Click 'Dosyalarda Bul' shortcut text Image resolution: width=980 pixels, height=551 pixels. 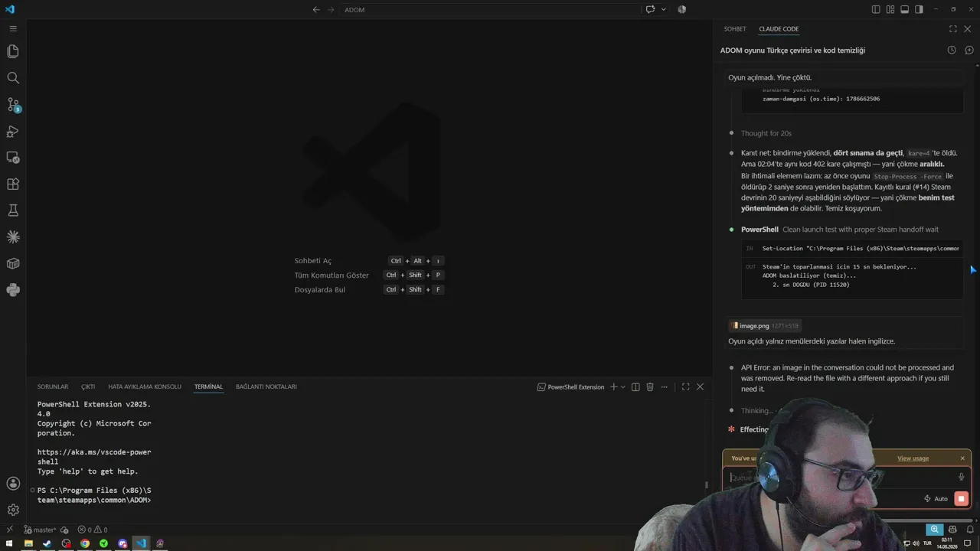[320, 290]
